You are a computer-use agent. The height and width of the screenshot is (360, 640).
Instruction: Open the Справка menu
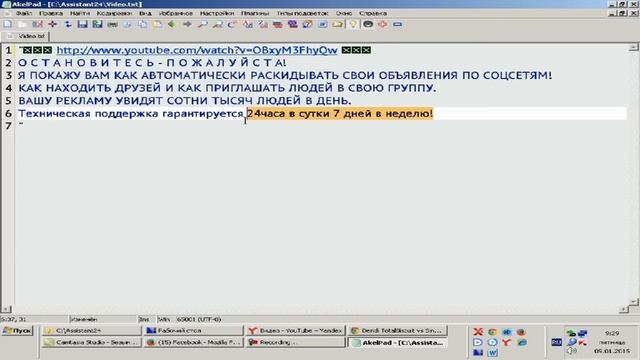point(373,13)
